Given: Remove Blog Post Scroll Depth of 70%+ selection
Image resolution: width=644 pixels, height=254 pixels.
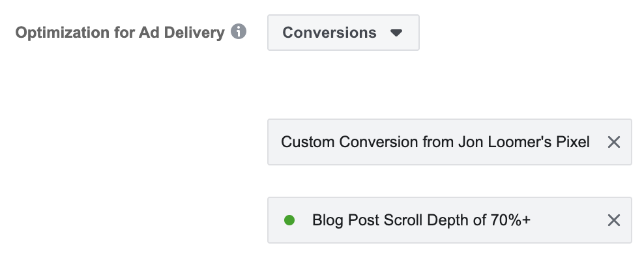Looking at the screenshot, I should click(x=613, y=220).
